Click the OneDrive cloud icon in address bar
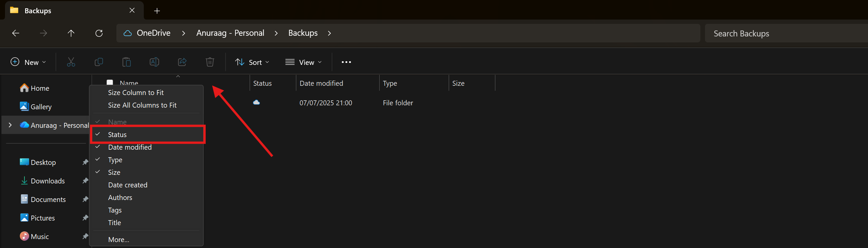Viewport: 868px width, 248px height. point(127,33)
